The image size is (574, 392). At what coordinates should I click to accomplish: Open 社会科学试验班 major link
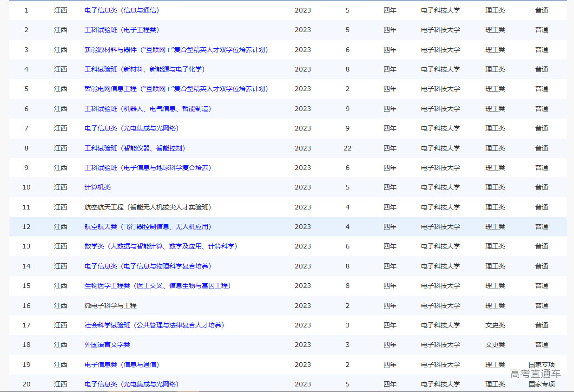154,325
